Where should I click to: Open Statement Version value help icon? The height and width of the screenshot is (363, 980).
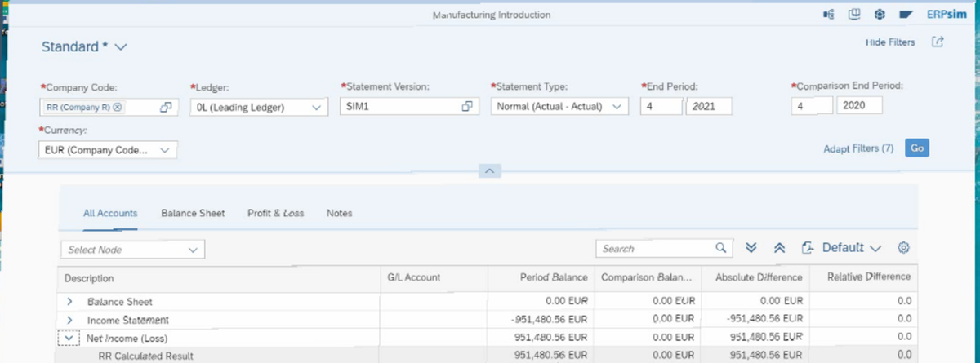pyautogui.click(x=467, y=107)
